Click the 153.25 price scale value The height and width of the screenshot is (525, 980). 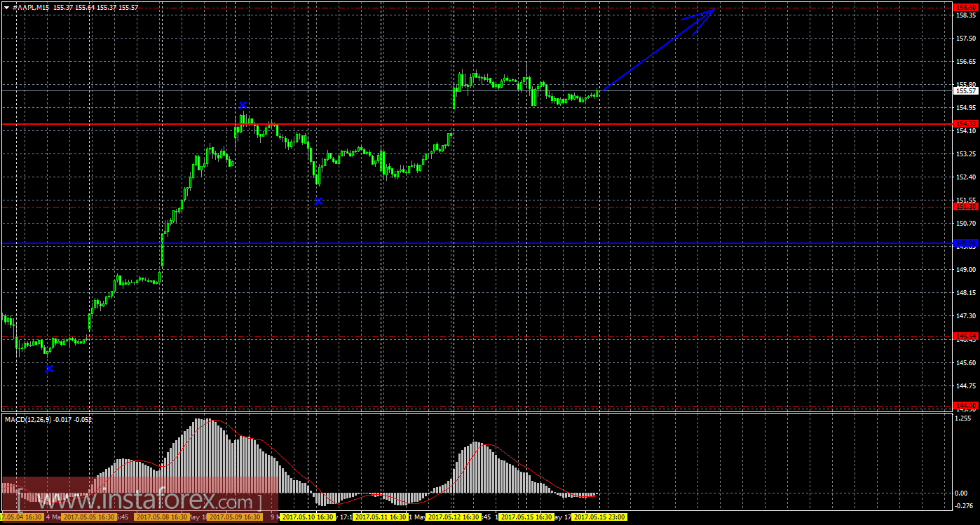(965, 154)
